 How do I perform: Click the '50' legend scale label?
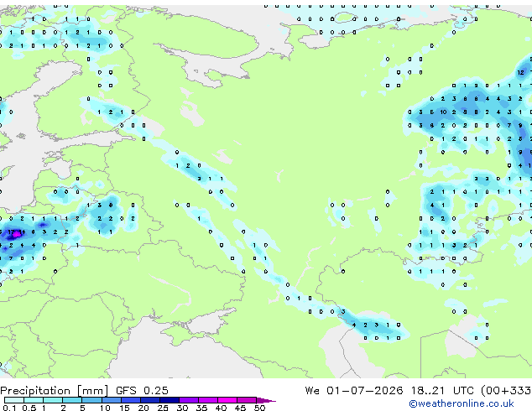click(x=259, y=408)
